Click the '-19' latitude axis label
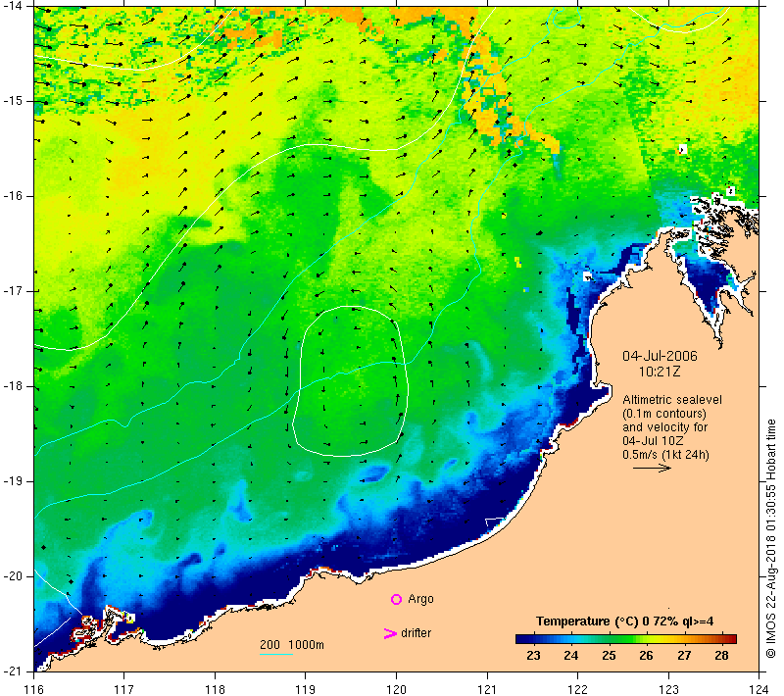The width and height of the screenshot is (784, 696). tap(13, 481)
